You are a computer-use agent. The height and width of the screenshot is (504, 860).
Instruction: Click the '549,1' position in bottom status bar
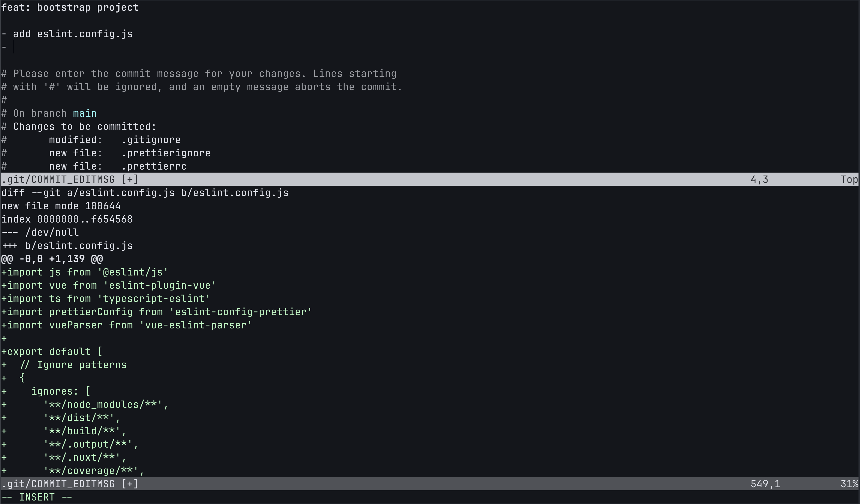[x=765, y=484]
